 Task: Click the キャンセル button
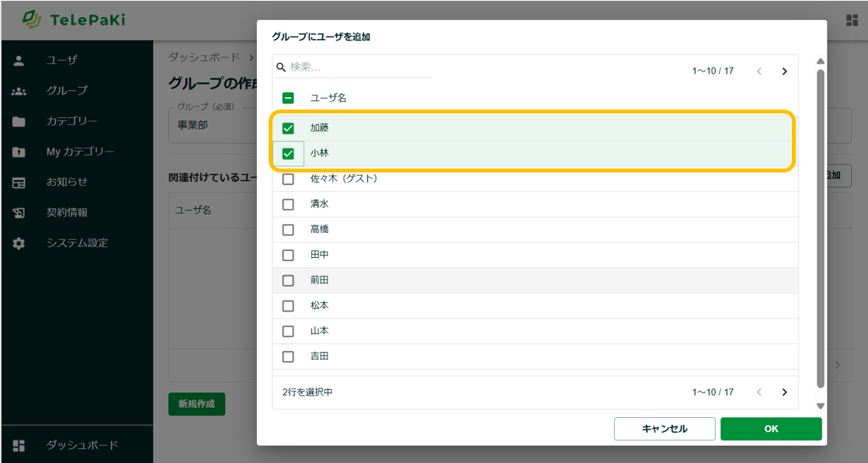[664, 429]
